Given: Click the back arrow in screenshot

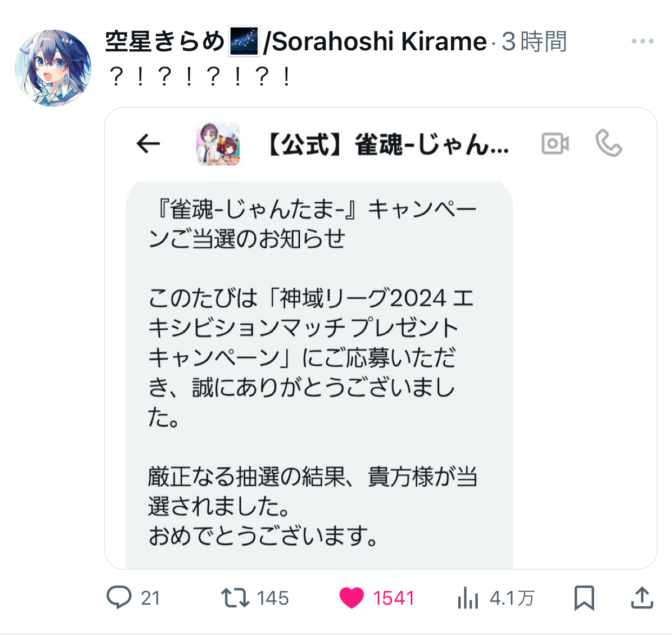Looking at the screenshot, I should [x=148, y=144].
